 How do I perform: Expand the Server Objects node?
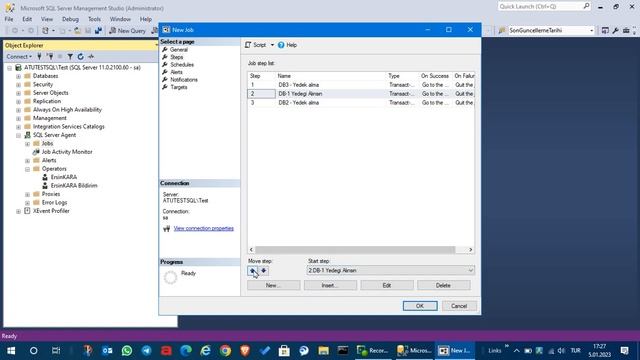(18, 93)
